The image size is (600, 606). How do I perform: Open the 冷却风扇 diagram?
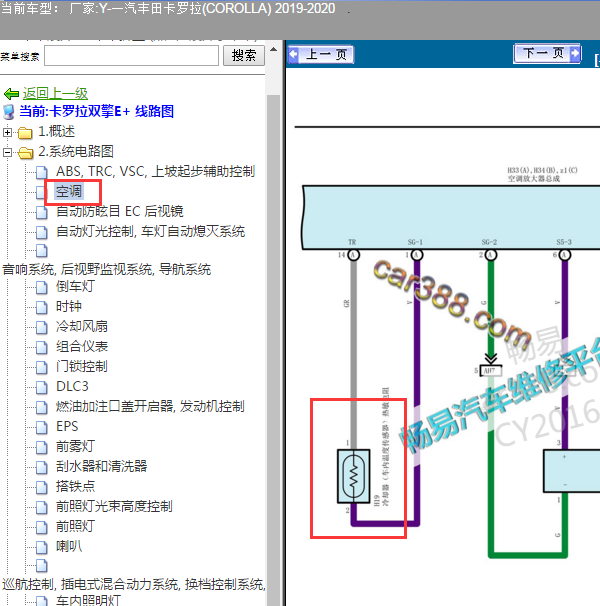point(82,327)
